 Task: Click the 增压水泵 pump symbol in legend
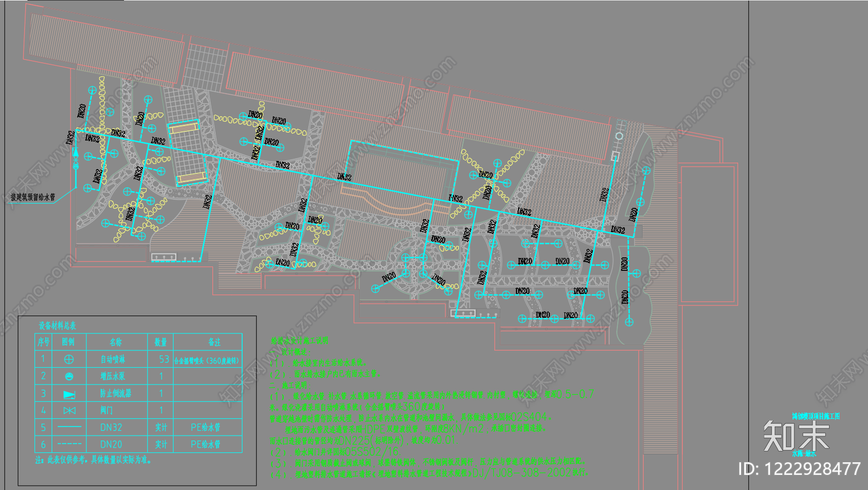(x=69, y=376)
